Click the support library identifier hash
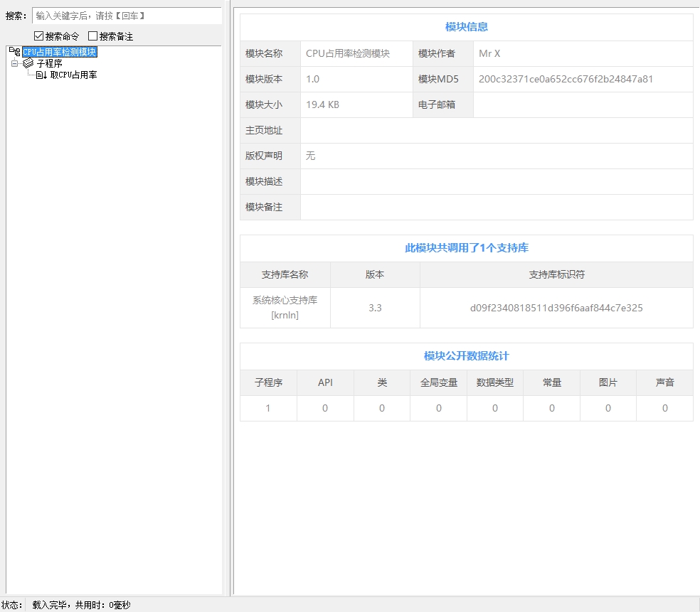The image size is (700, 612). pyautogui.click(x=556, y=308)
